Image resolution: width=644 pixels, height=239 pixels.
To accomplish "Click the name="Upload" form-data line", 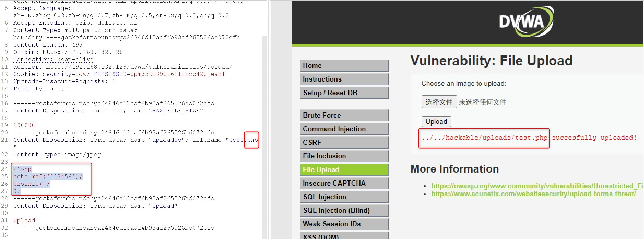I will coord(95,206).
